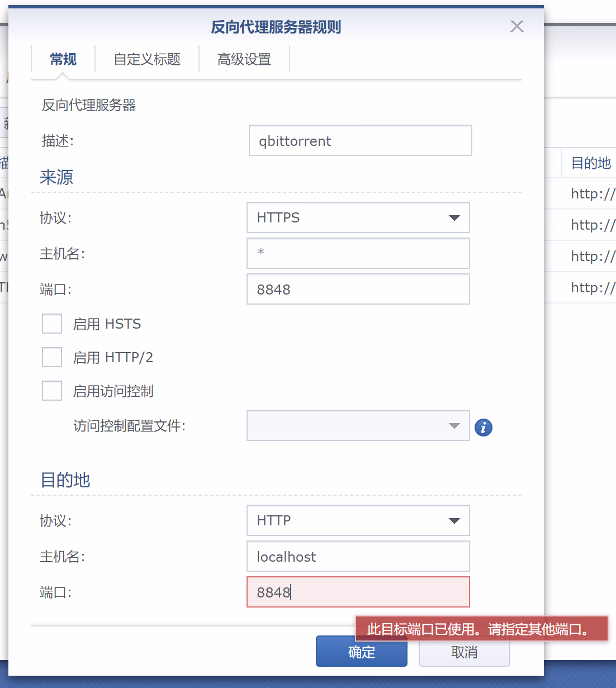Focus the 描述 field containing qbittorrent
Image resolution: width=616 pixels, height=688 pixels.
tap(360, 141)
